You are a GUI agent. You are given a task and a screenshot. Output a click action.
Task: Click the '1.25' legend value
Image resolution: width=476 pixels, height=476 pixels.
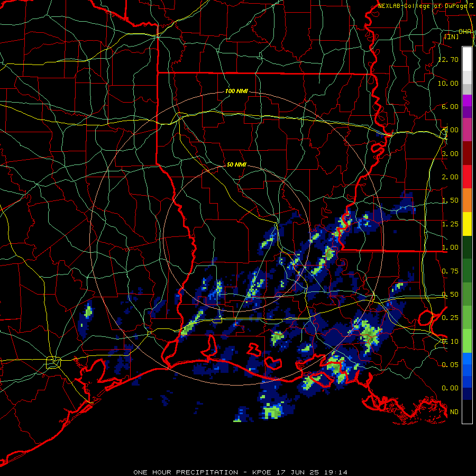450,224
